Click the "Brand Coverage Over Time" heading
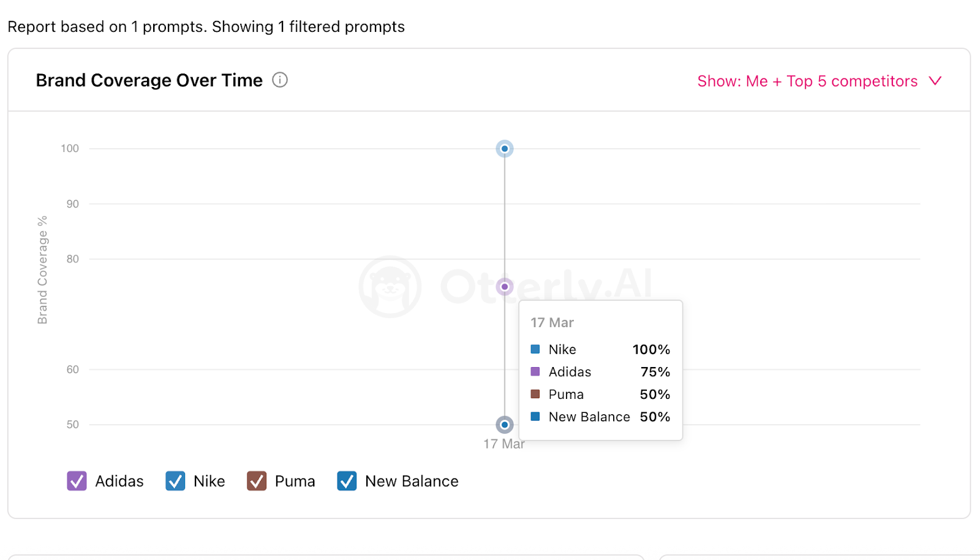Viewport: 980px width, 560px height. pos(149,80)
